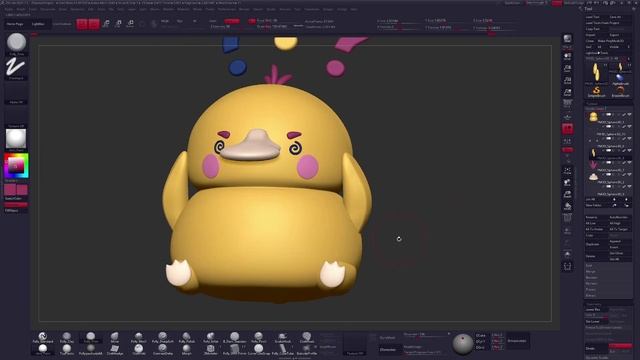The height and width of the screenshot is (360, 640).
Task: Toggle the Mrgb mode button
Action: pyautogui.click(x=165, y=21)
